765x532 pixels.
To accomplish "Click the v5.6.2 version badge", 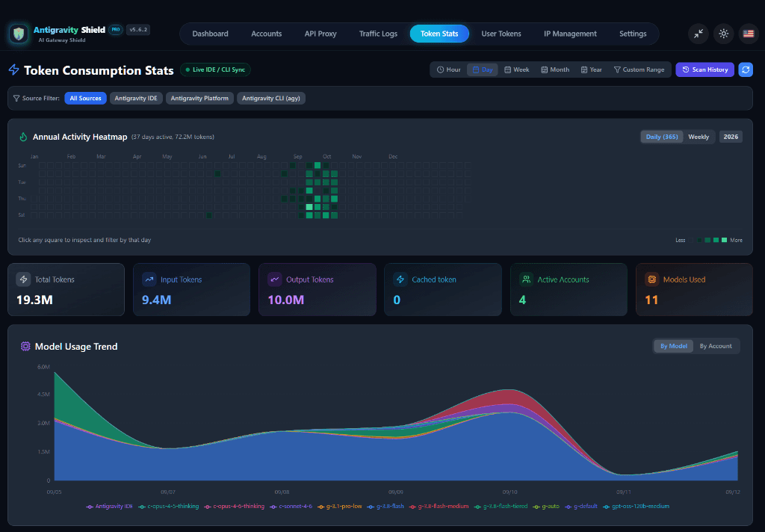I will [138, 30].
